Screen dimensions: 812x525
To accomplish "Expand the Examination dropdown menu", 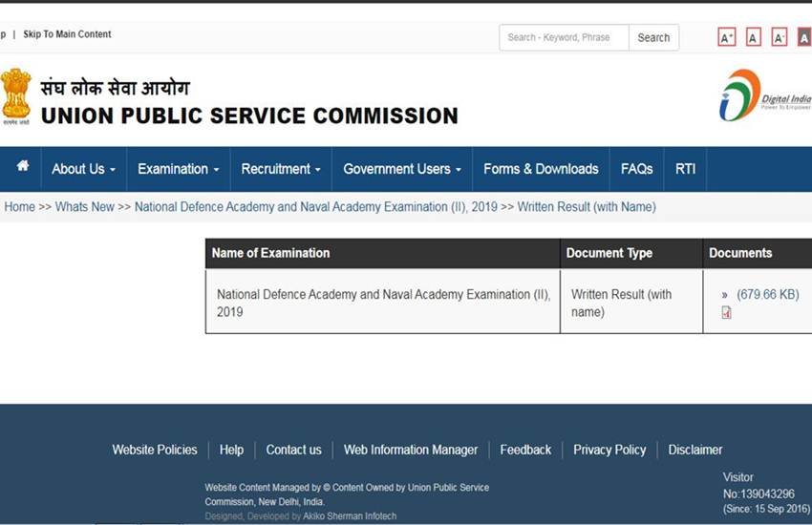I will pyautogui.click(x=178, y=169).
